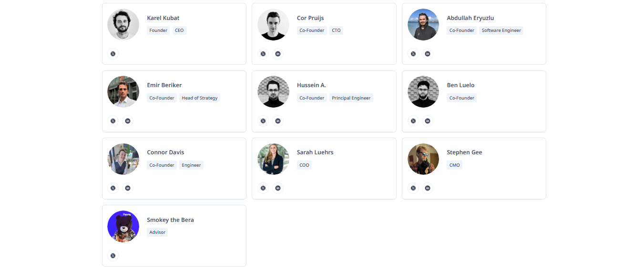This screenshot has height=270, width=644.
Task: Click the Software Engineer role tag
Action: pyautogui.click(x=501, y=30)
